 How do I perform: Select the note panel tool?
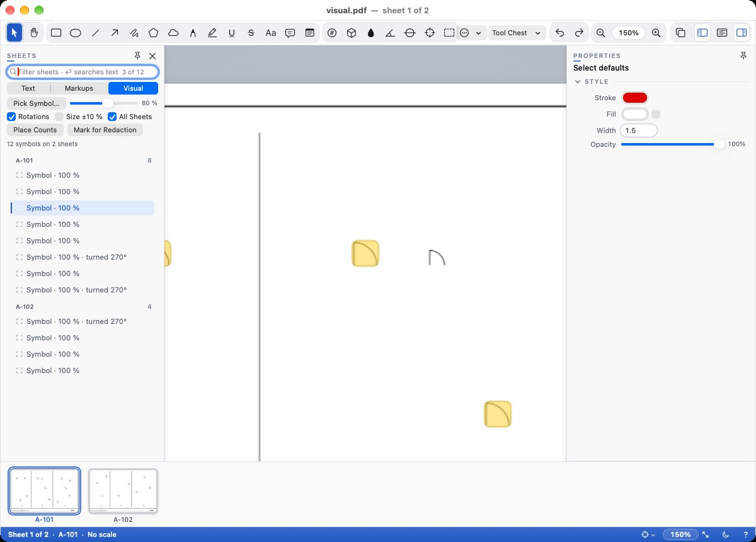pos(310,33)
